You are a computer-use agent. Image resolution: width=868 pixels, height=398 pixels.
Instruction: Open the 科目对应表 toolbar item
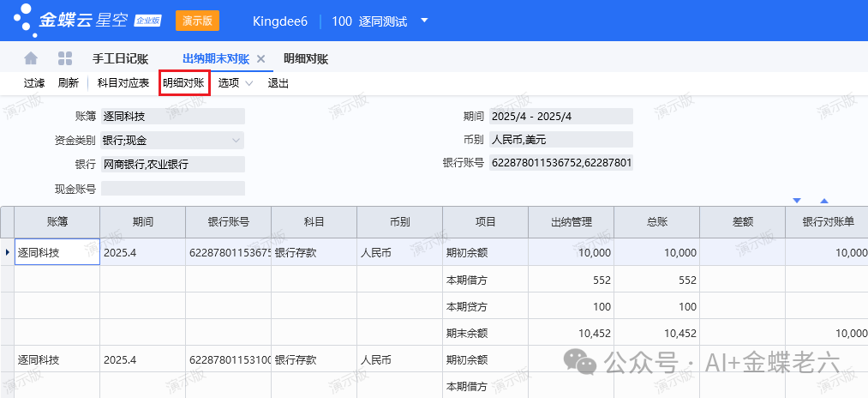pyautogui.click(x=123, y=83)
